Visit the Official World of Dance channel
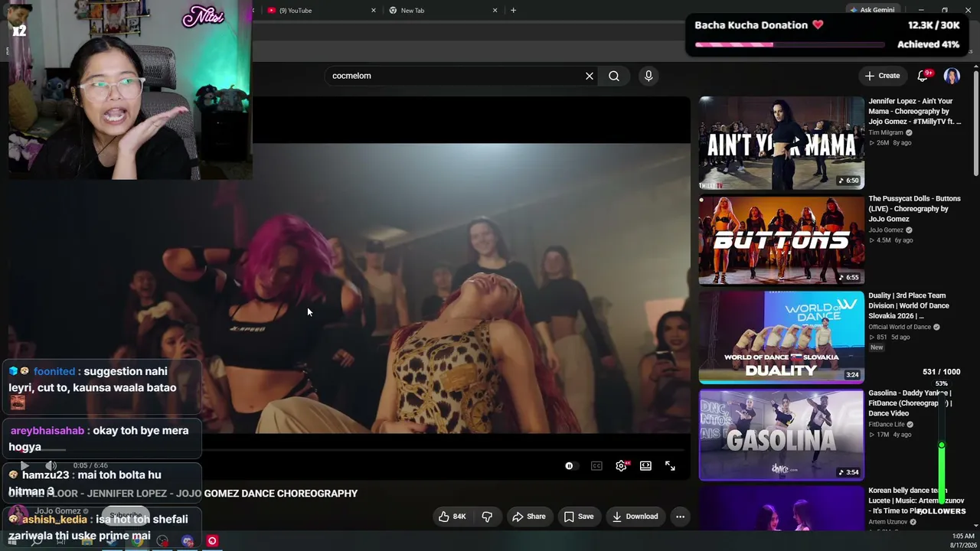Viewport: 980px width, 551px height. 900,328
